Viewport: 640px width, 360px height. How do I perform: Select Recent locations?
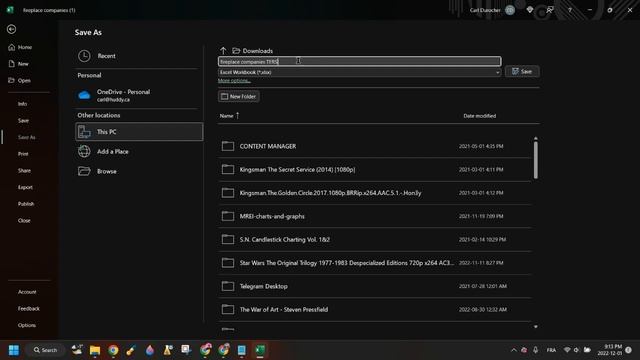139,56
